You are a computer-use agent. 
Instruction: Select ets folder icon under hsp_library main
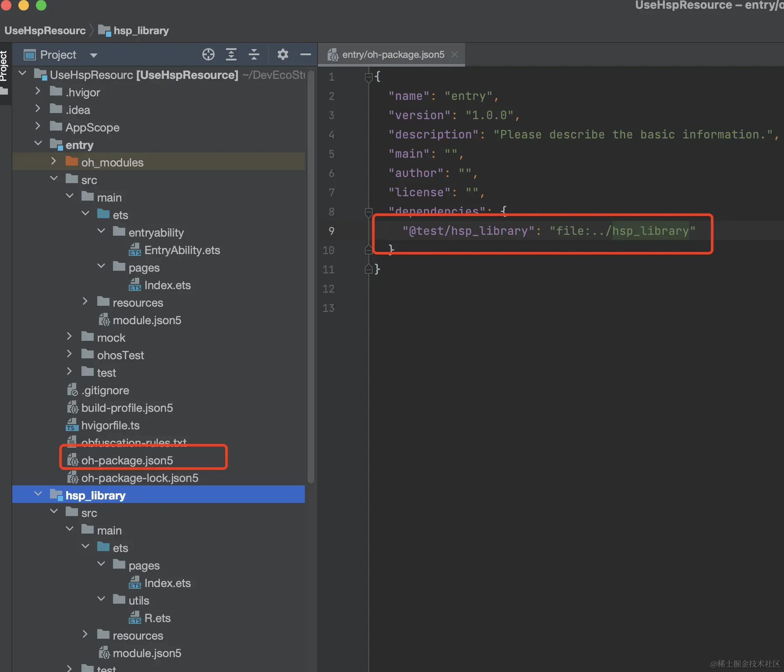(103, 547)
